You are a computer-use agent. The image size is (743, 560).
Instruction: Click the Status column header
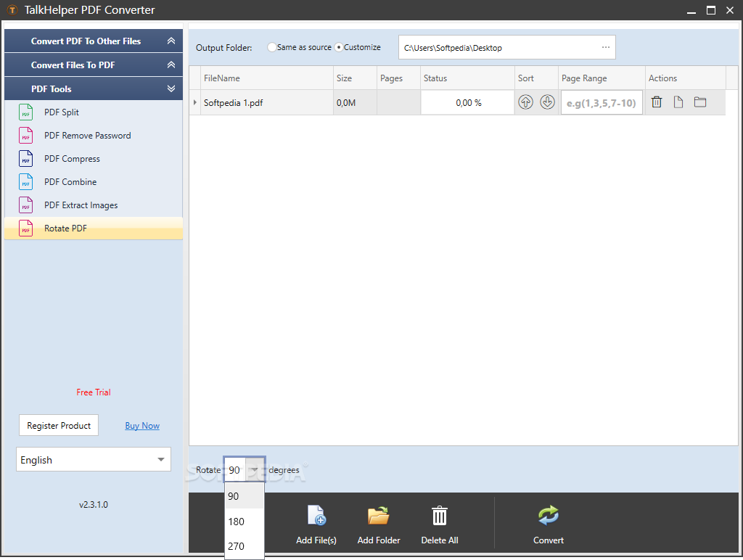point(468,78)
